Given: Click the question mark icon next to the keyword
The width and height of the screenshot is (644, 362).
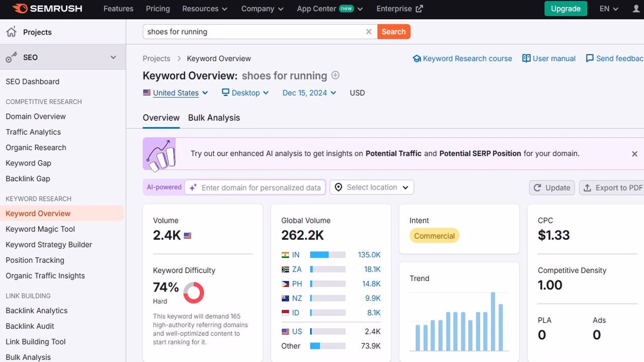Looking at the screenshot, I should (x=335, y=75).
